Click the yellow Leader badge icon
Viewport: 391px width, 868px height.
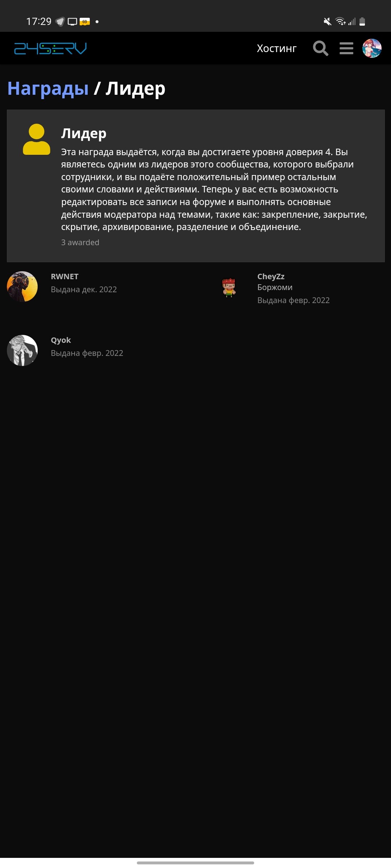(37, 139)
